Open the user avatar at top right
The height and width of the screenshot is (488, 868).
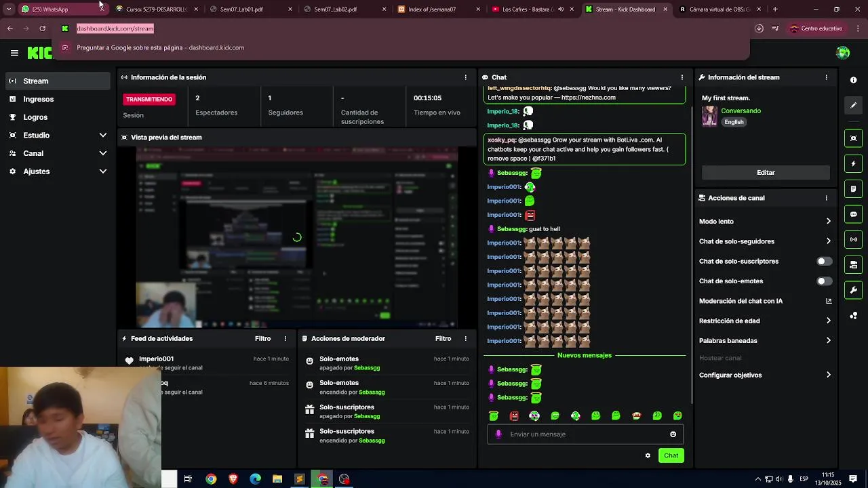(x=843, y=53)
